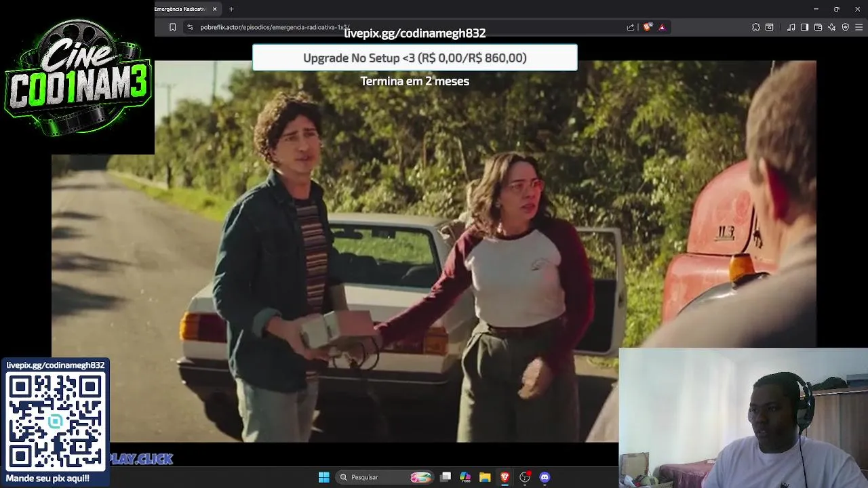Click the Pesquisar taskbar search box

click(x=385, y=477)
